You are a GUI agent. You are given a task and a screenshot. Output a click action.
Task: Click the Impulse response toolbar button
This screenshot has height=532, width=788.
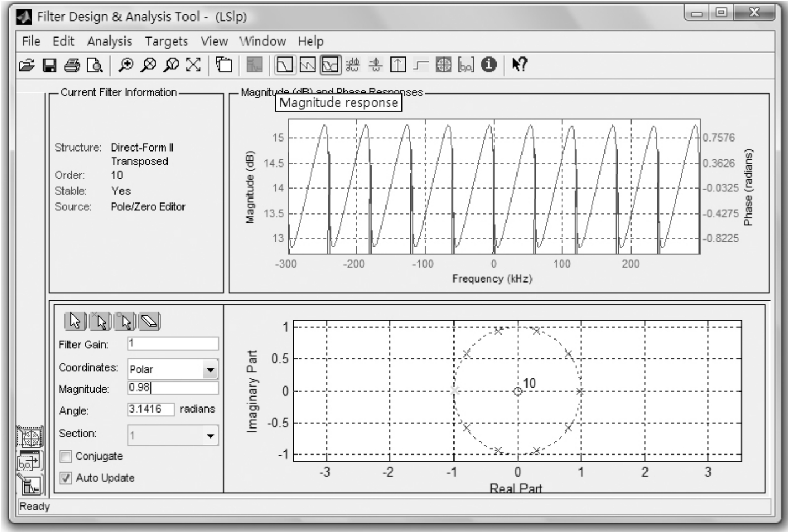pyautogui.click(x=398, y=65)
